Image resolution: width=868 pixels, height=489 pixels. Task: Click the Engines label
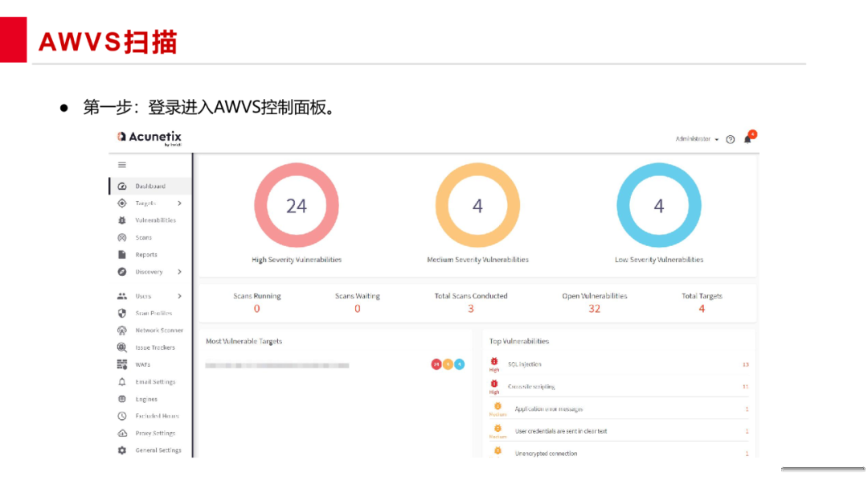pyautogui.click(x=146, y=399)
